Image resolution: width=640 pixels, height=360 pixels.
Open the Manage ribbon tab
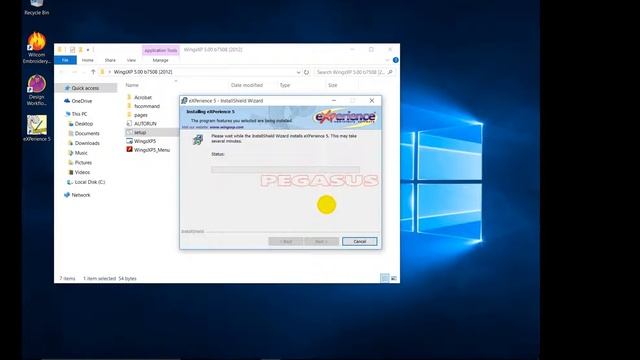tap(160, 60)
